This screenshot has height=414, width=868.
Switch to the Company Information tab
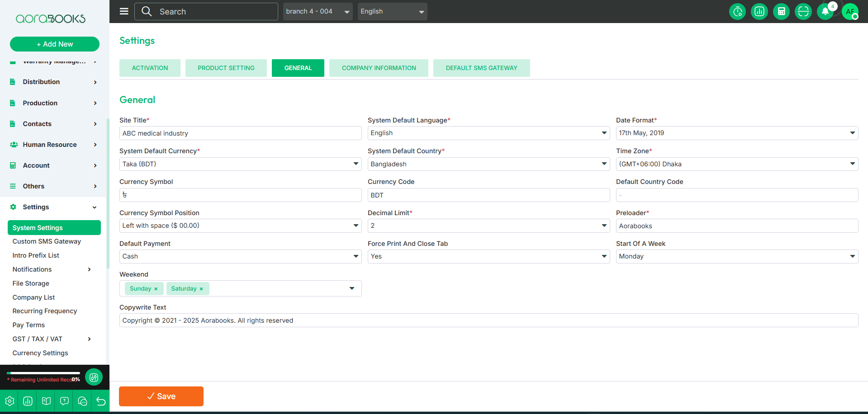point(379,68)
